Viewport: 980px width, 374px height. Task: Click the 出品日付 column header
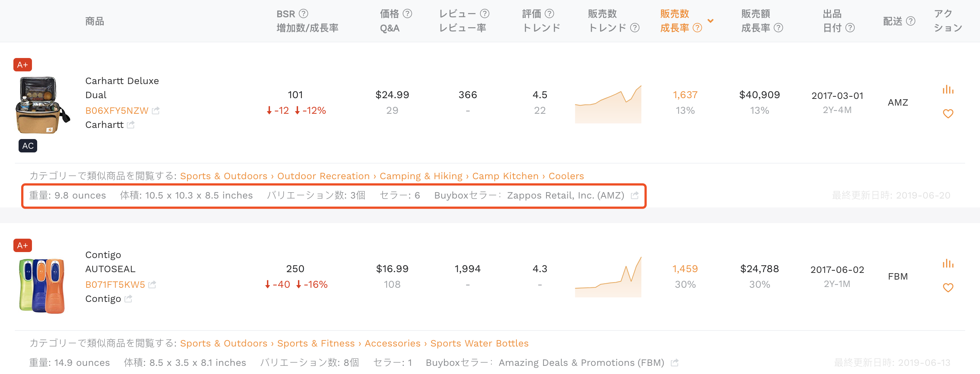coord(832,21)
